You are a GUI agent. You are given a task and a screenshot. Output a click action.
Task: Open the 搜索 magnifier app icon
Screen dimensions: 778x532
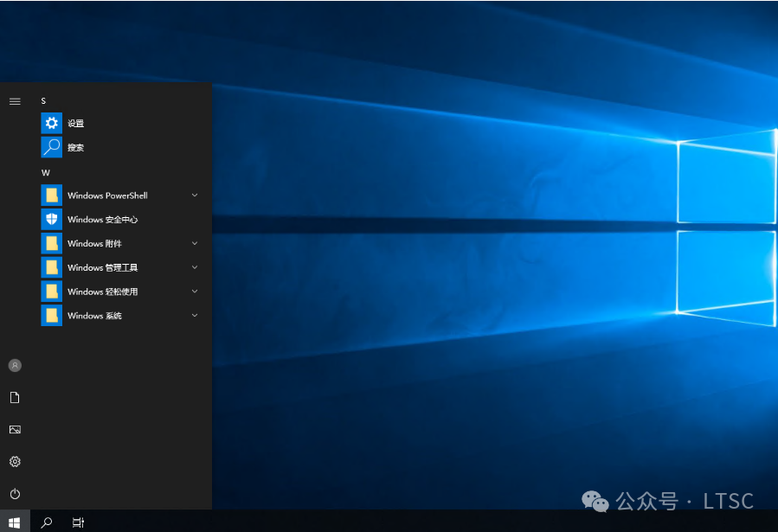click(52, 147)
